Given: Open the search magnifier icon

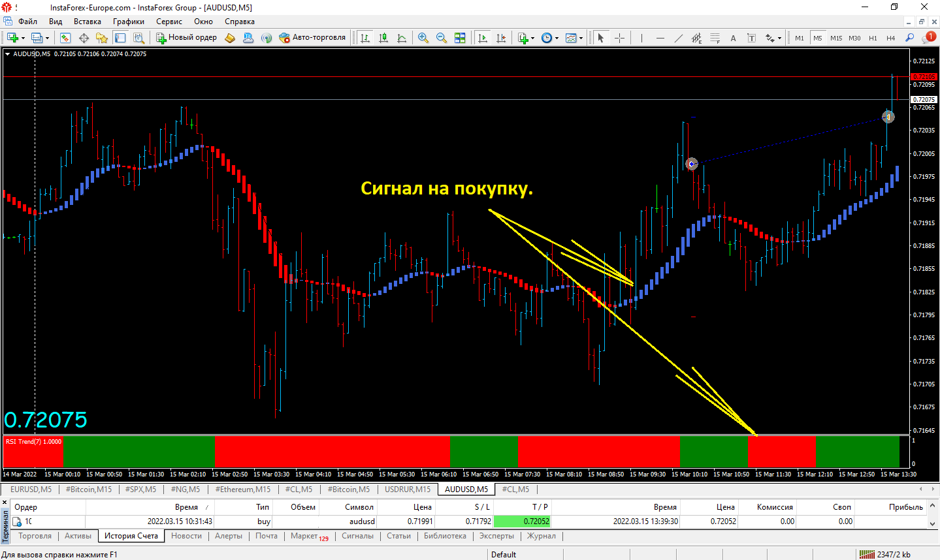Looking at the screenshot, I should pyautogui.click(x=909, y=38).
